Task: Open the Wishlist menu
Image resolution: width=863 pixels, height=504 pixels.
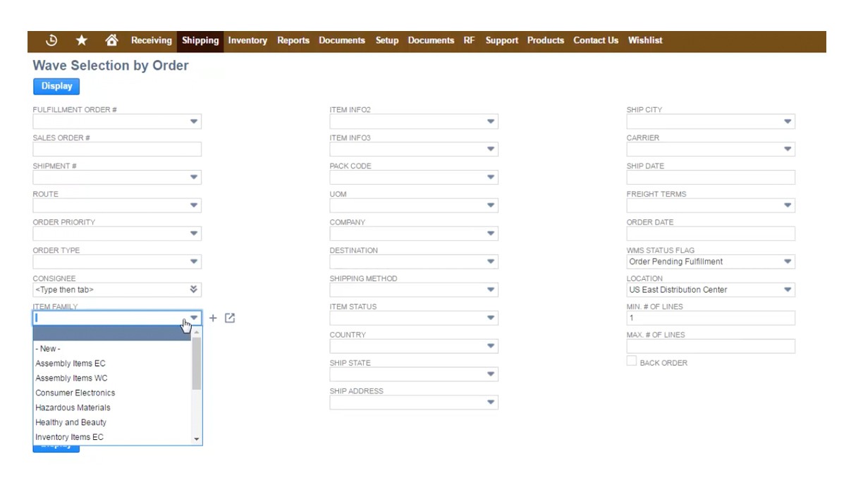Action: point(645,40)
